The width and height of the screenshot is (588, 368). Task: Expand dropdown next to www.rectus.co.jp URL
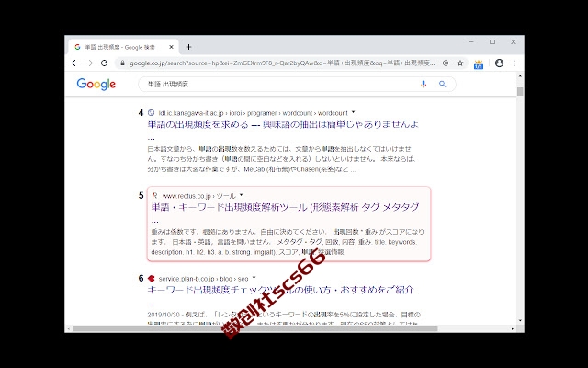241,195
